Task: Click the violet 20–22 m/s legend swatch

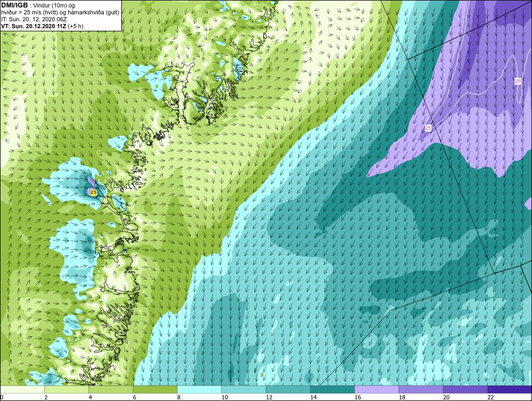Action: tap(465, 389)
